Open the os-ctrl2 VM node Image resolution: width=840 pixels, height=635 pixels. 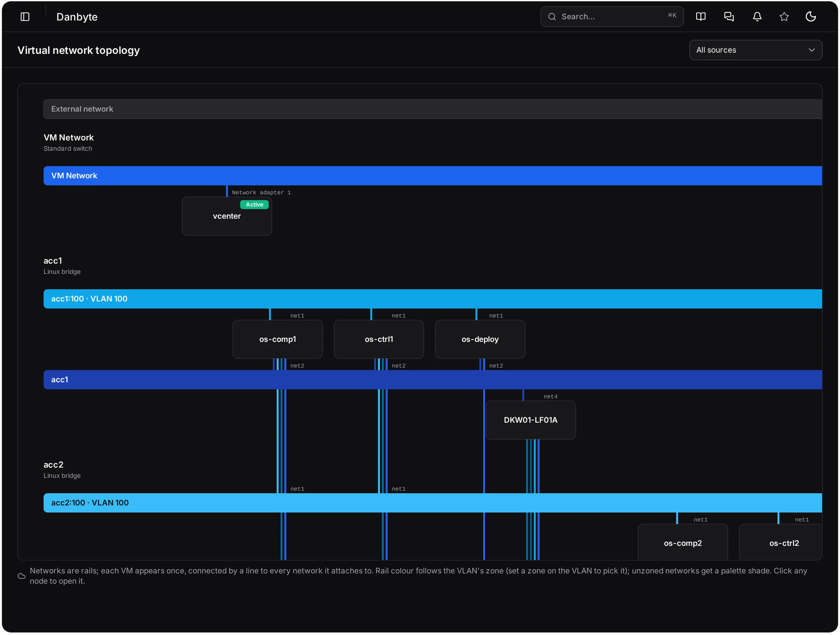(x=781, y=542)
